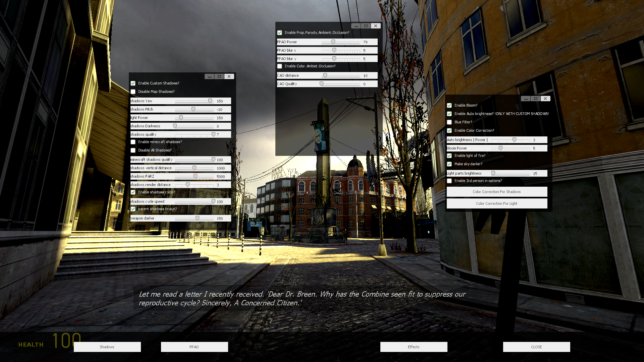The image size is (644, 362).
Task: Close the Shadows settings window
Action: coord(229,76)
